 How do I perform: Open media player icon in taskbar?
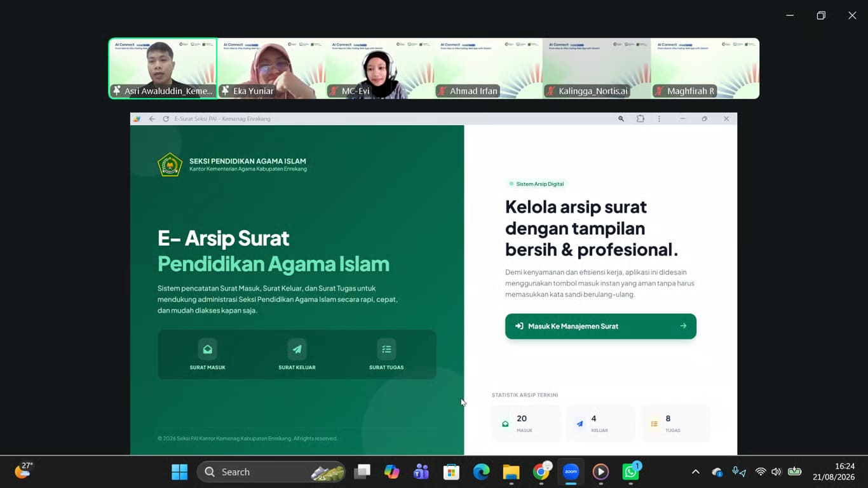tap(600, 472)
